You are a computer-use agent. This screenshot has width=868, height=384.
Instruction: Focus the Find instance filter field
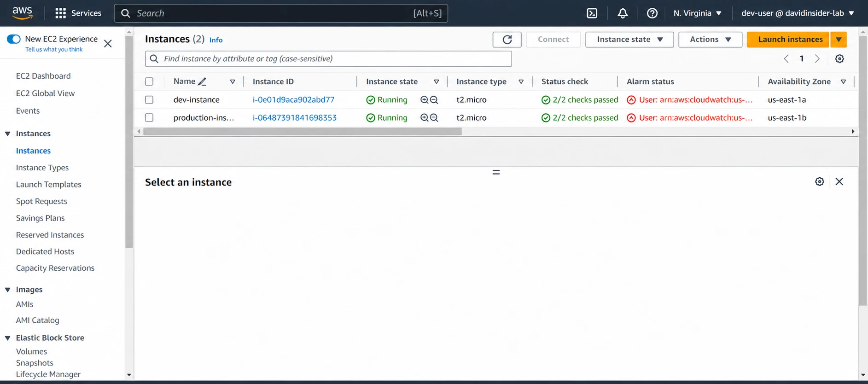point(328,59)
